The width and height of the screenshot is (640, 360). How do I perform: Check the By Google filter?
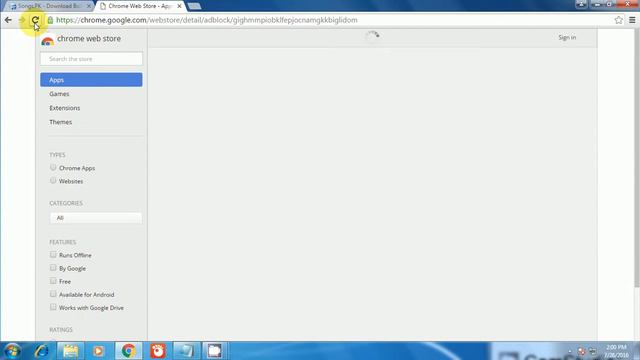pyautogui.click(x=53, y=268)
